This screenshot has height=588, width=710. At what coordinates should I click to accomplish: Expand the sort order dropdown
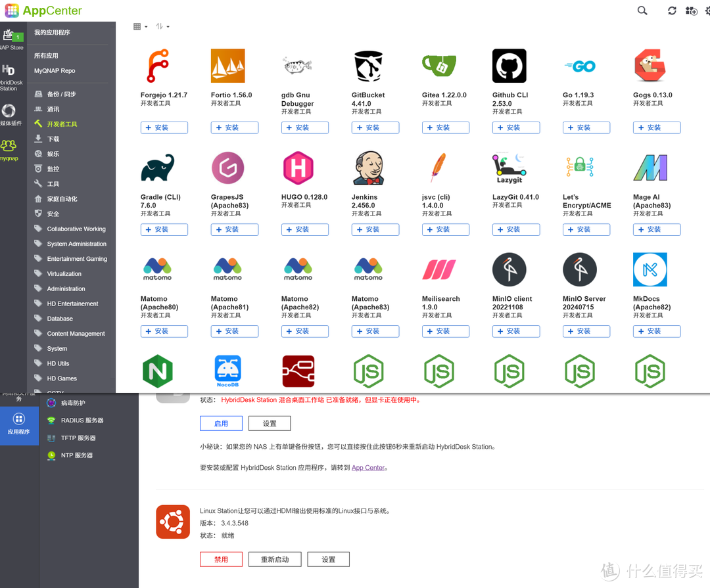pos(162,27)
